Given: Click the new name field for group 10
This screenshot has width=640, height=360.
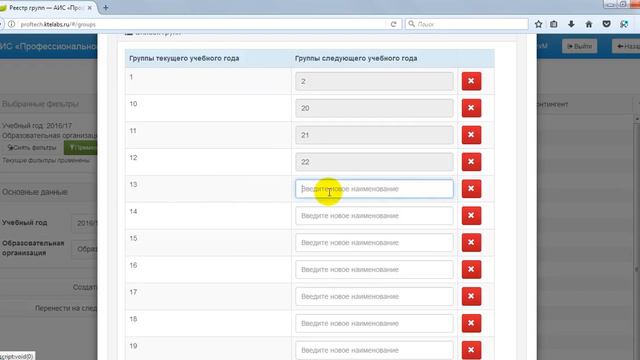Looking at the screenshot, I should [x=374, y=108].
